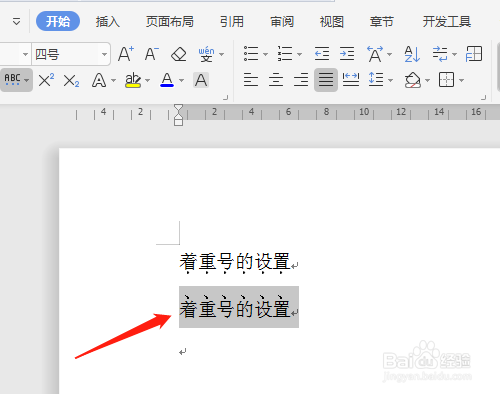Click the sort A-Z icon
The image size is (500, 394).
click(412, 54)
